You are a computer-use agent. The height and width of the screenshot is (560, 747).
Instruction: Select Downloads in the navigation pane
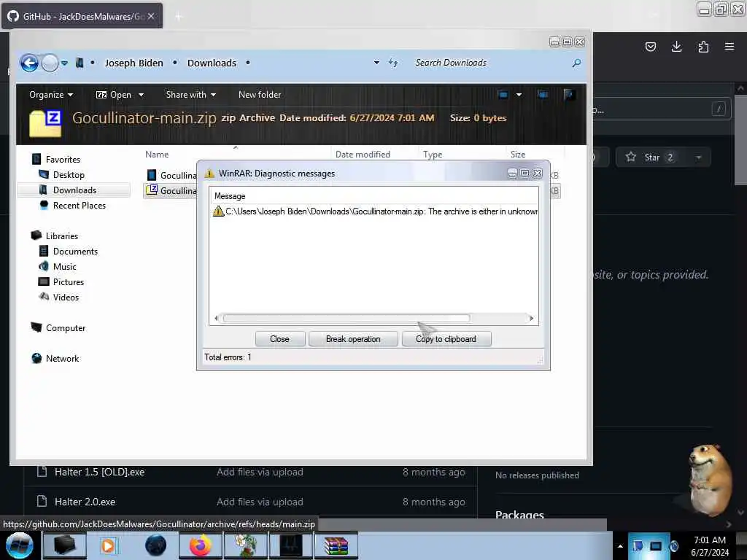[74, 190]
